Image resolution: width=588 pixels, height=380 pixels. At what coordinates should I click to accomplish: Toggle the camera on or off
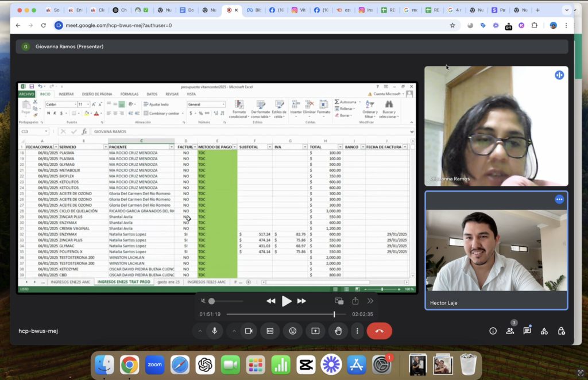pyautogui.click(x=249, y=331)
